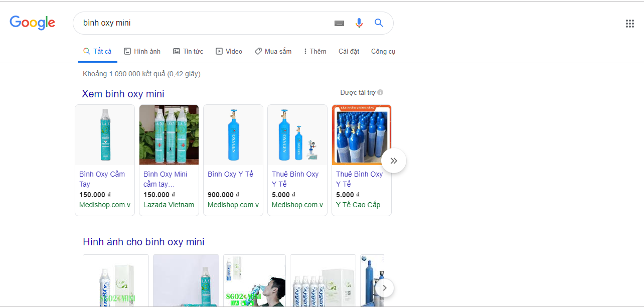Open Công cụ search tools
The width and height of the screenshot is (644, 307).
tap(383, 51)
